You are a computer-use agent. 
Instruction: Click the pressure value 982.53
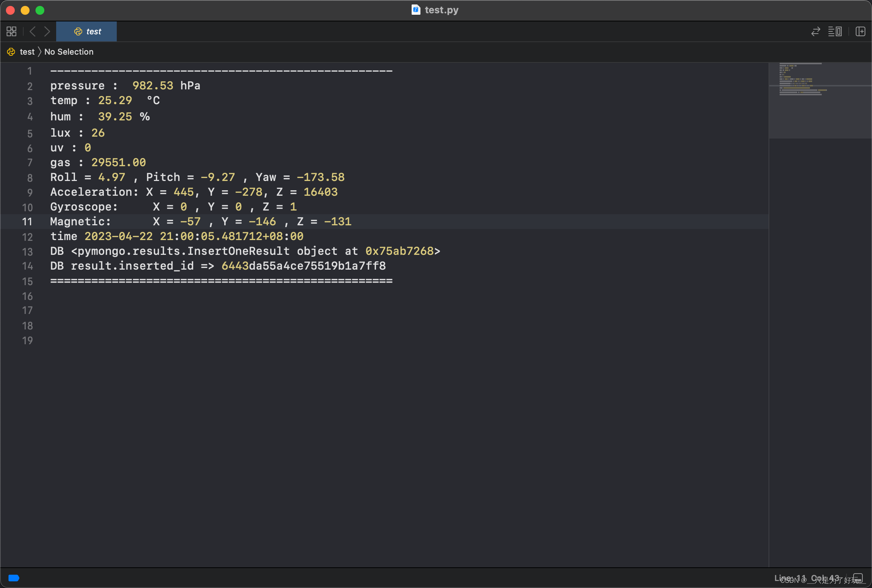(x=153, y=85)
